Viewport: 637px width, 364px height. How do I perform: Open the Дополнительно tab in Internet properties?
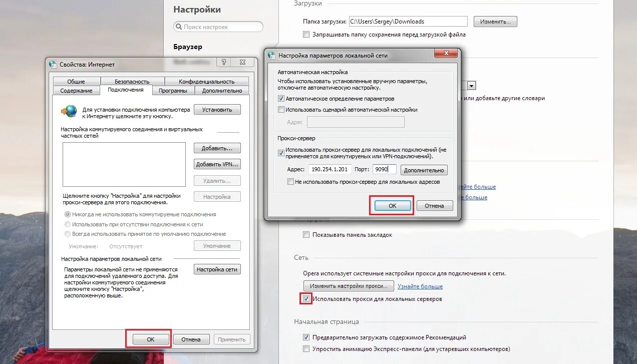(222, 91)
